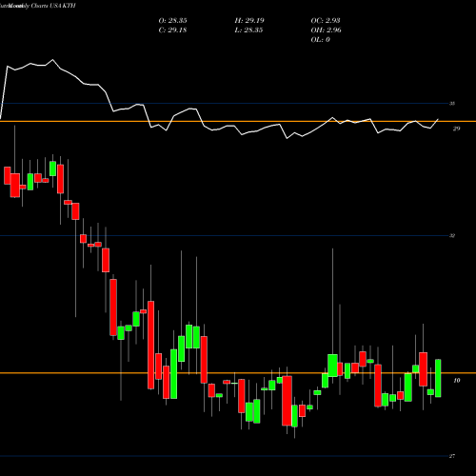The image size is (476, 476).
Task: Click the "32" price axis label
Action: click(x=452, y=236)
